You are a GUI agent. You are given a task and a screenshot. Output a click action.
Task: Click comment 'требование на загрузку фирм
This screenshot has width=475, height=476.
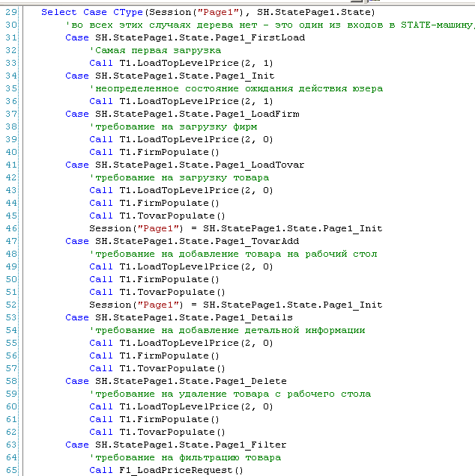click(173, 127)
